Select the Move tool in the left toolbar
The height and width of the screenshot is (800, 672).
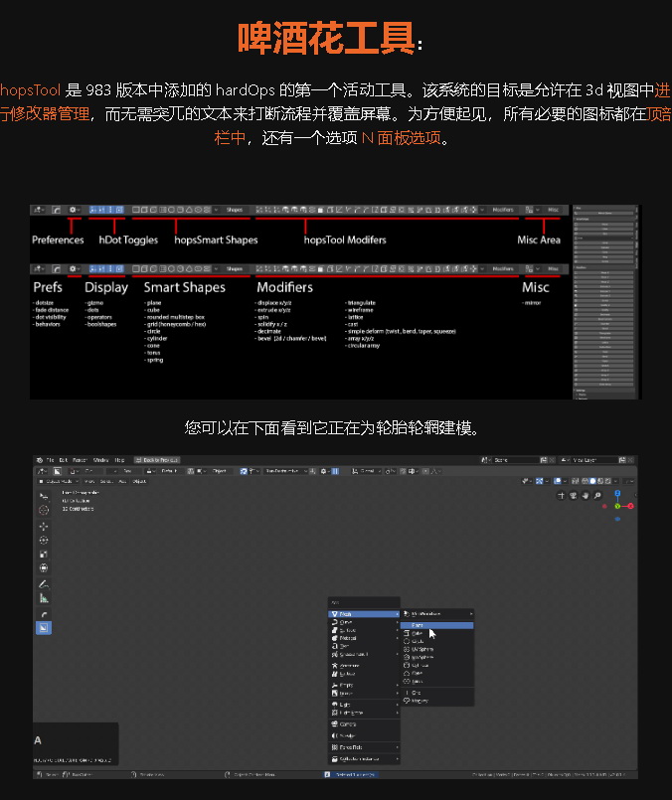pos(44,527)
